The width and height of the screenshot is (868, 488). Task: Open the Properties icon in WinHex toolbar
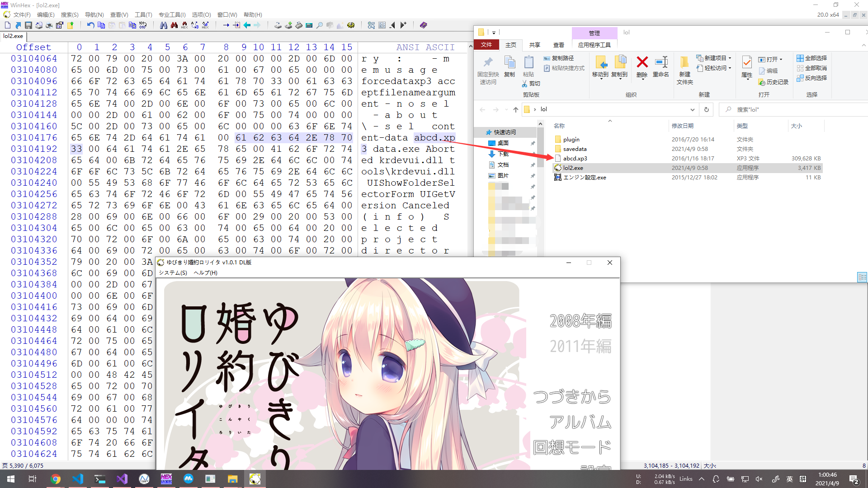[59, 25]
